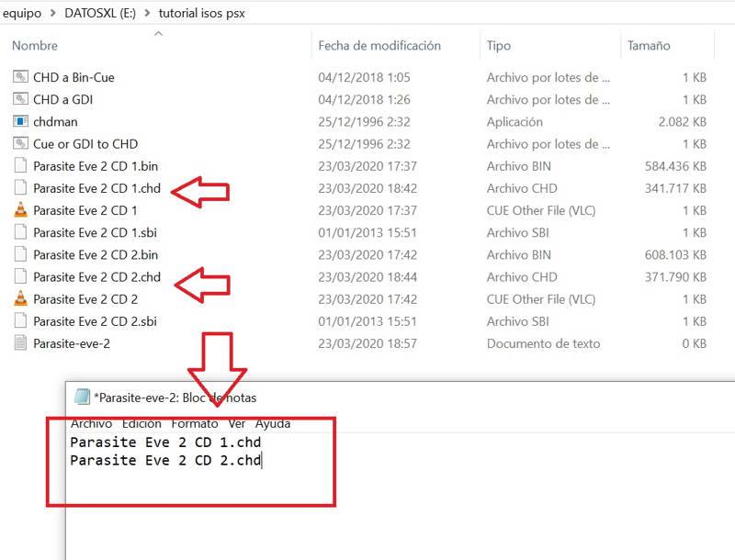This screenshot has width=735, height=560.
Task: Click the Tamaño column header
Action: (x=649, y=46)
